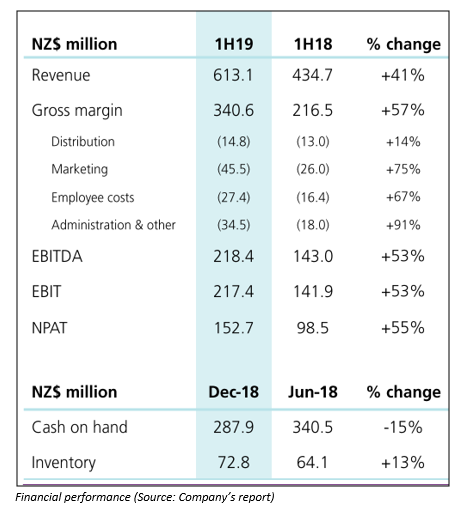
Task: Select the NPAT 152.7 value
Action: click(x=233, y=328)
